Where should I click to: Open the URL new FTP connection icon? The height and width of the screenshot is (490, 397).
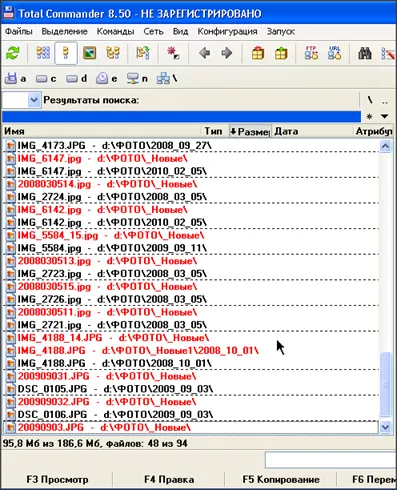334,53
